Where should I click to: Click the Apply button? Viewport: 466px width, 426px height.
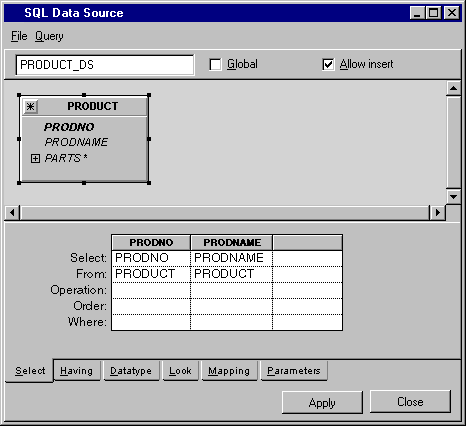click(322, 402)
